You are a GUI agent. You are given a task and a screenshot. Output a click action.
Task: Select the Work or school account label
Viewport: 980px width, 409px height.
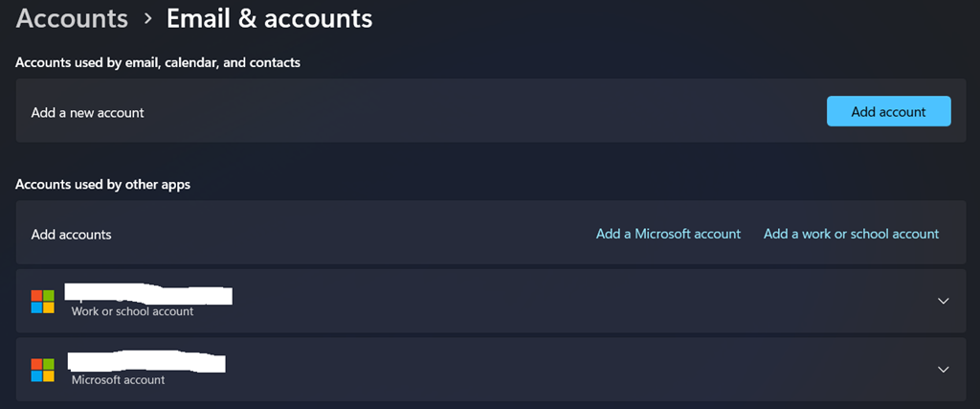tap(132, 311)
